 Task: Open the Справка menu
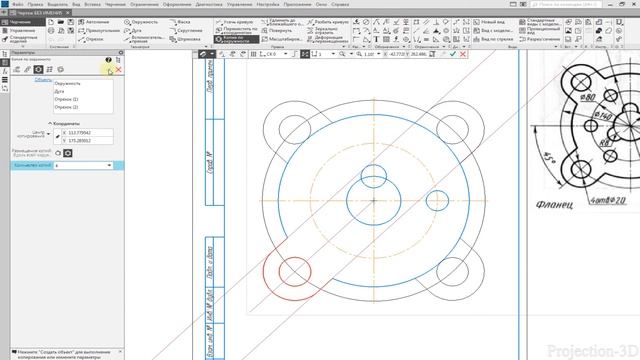pos(340,4)
